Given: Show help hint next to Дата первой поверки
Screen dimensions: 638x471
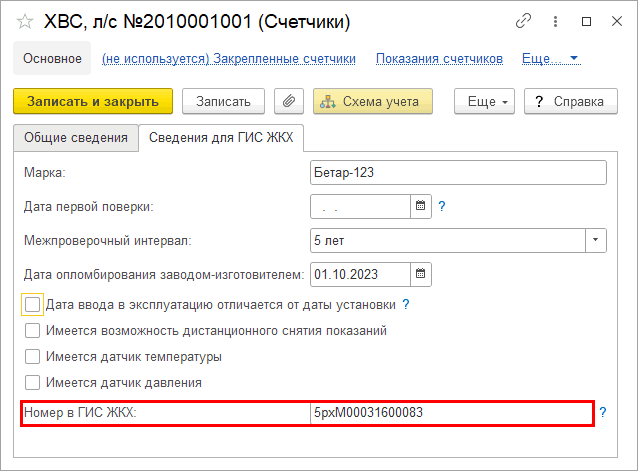Looking at the screenshot, I should click(x=442, y=207).
